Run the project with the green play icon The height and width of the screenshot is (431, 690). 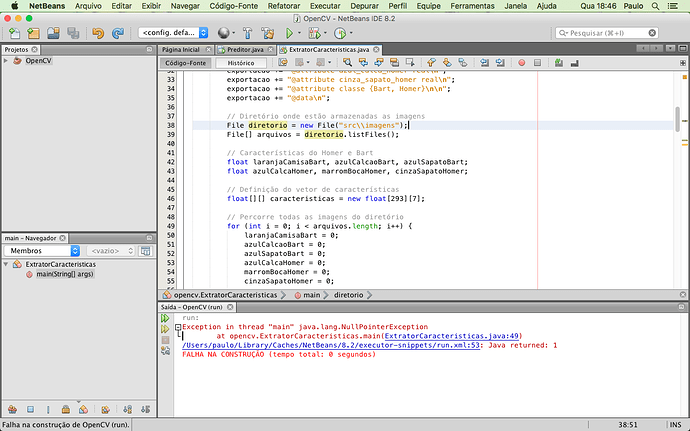coord(290,33)
